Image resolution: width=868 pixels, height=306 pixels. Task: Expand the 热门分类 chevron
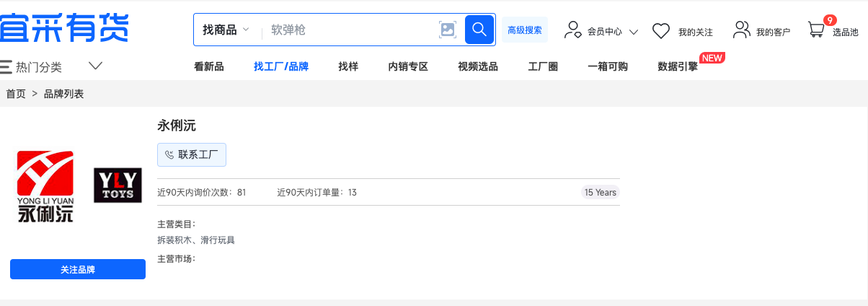pyautogui.click(x=96, y=66)
